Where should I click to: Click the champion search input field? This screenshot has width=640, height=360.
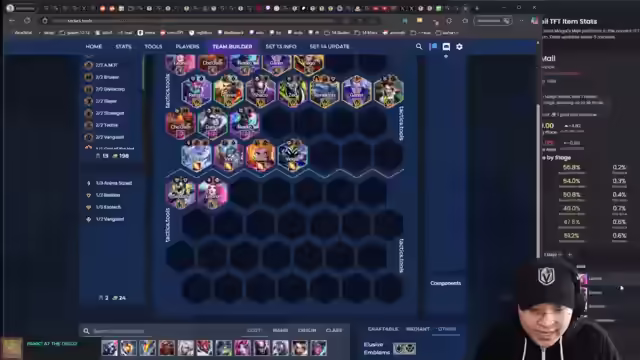pos(163,331)
